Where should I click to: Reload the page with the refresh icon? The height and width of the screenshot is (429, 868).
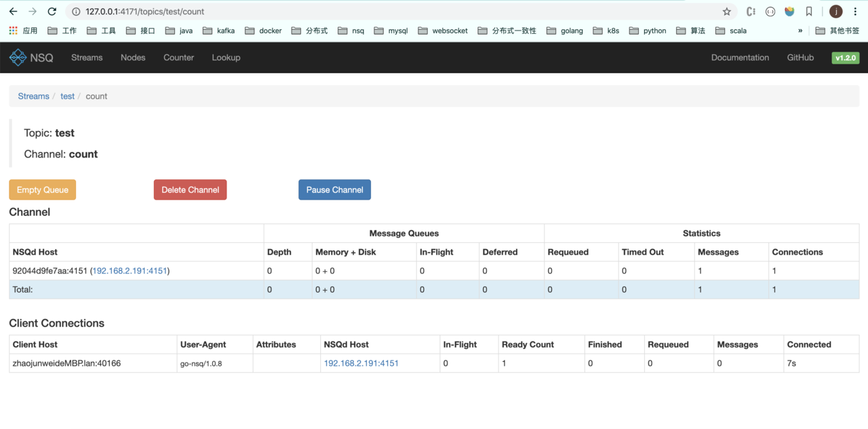52,12
